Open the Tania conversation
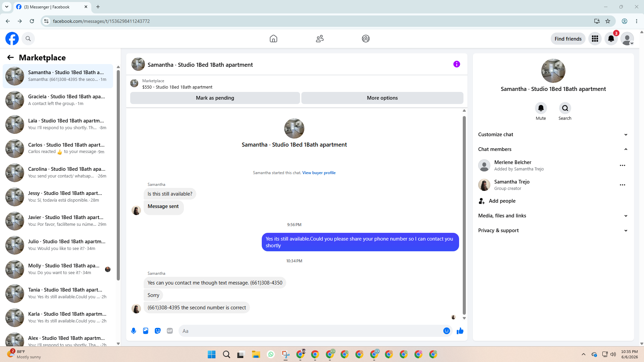The height and width of the screenshot is (362, 644). pos(58,293)
